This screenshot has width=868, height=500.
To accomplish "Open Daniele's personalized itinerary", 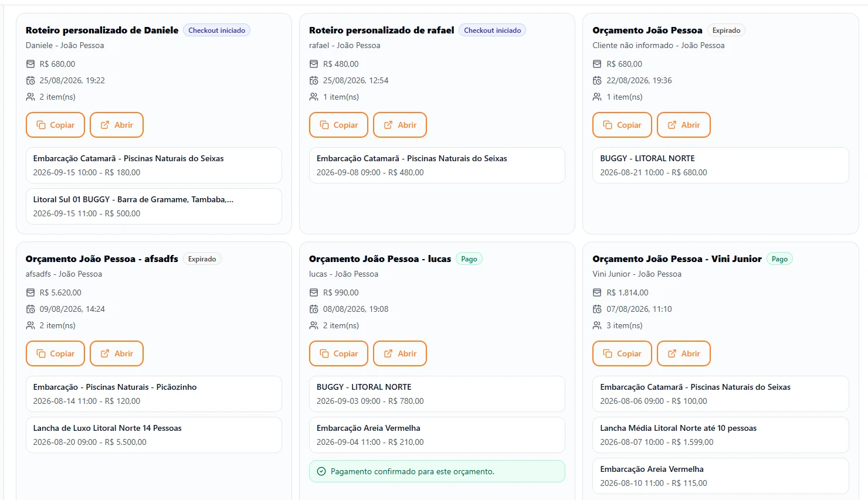I will click(x=117, y=125).
